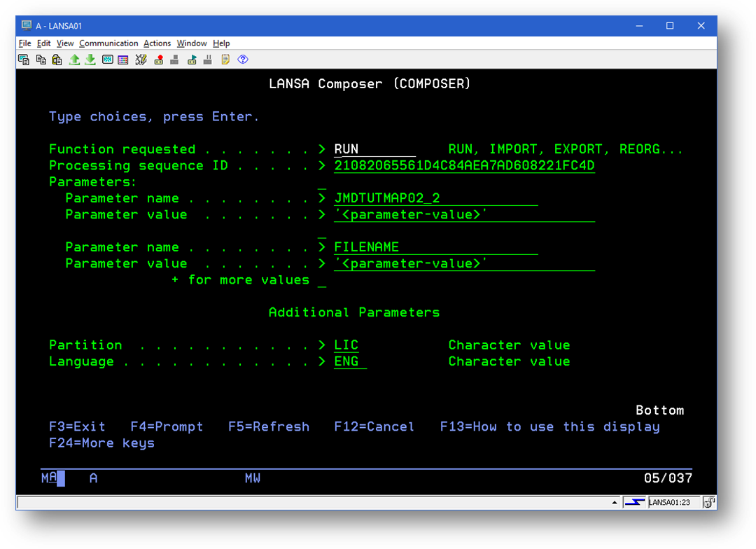
Task: Click the Display/screen settings toolbar icon
Action: 108,60
